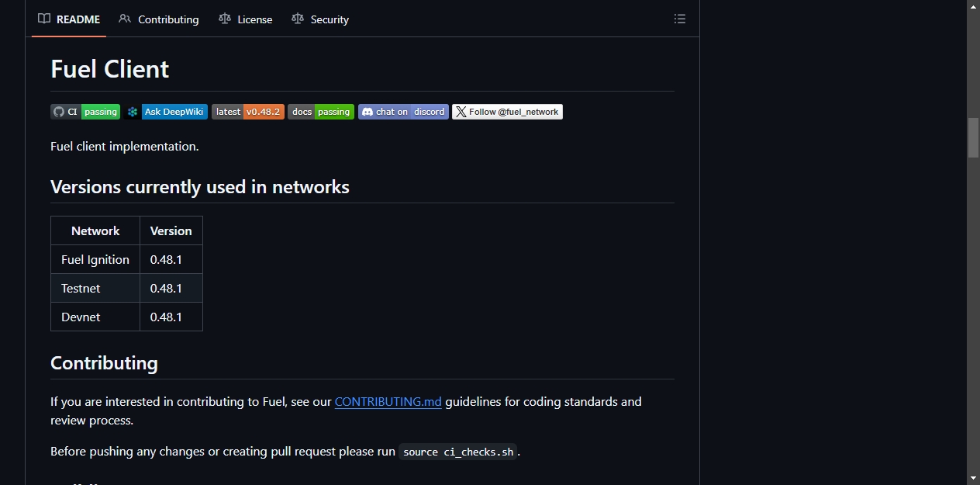The image size is (980, 485).
Task: Click the scrollbar down arrow
Action: pos(973,478)
